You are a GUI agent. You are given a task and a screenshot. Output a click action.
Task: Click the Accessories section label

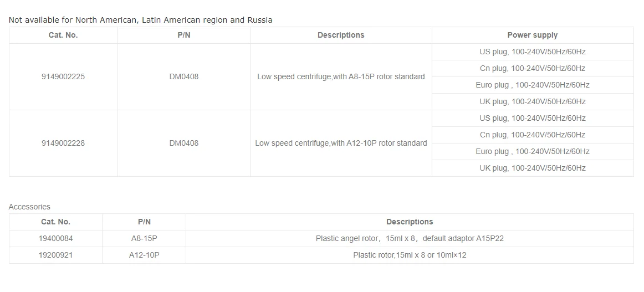(29, 207)
